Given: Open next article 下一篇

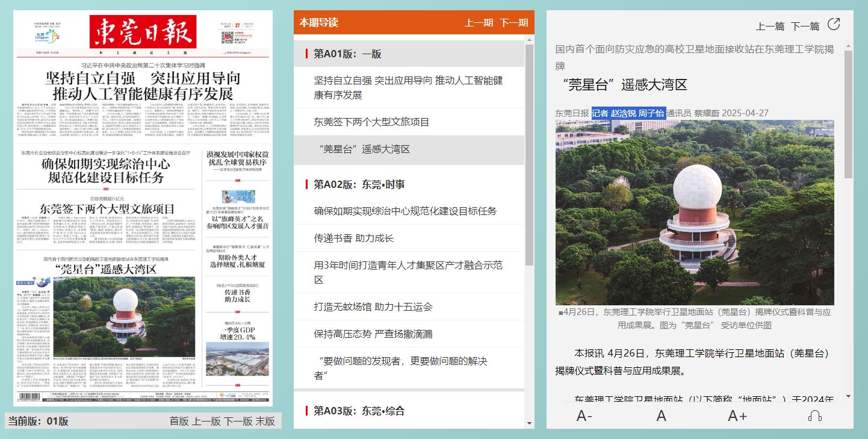Looking at the screenshot, I should [x=805, y=26].
